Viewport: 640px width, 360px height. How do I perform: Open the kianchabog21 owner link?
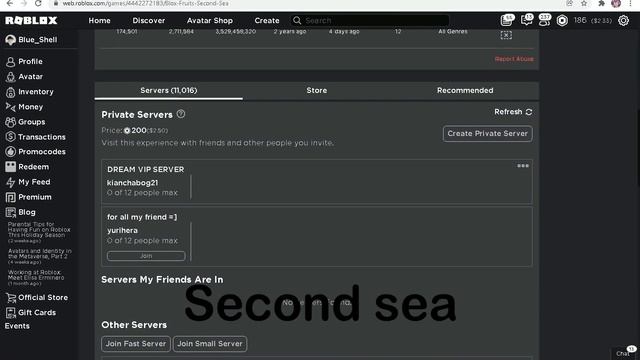pyautogui.click(x=132, y=183)
